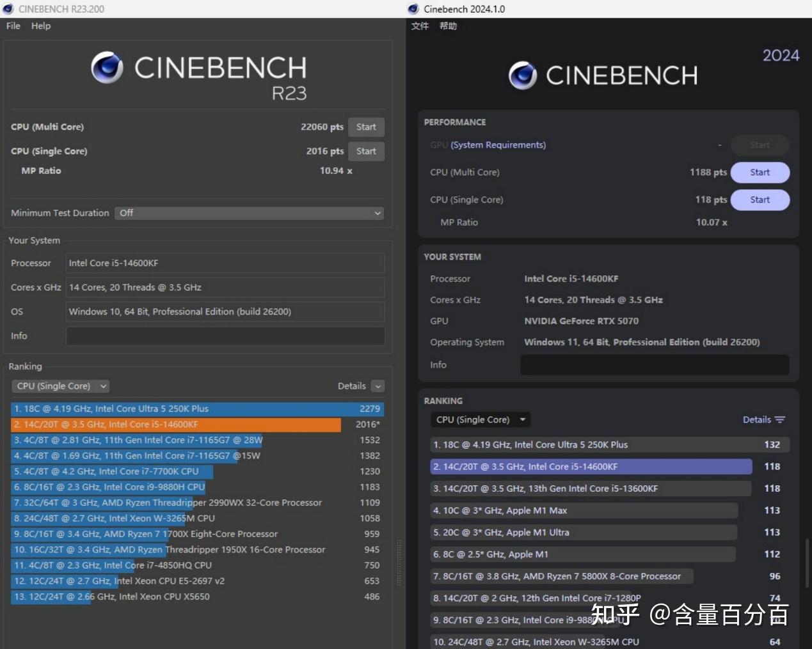
Task: Click the R23 Processor field Intel Core i5-14600KF
Action: click(x=225, y=263)
